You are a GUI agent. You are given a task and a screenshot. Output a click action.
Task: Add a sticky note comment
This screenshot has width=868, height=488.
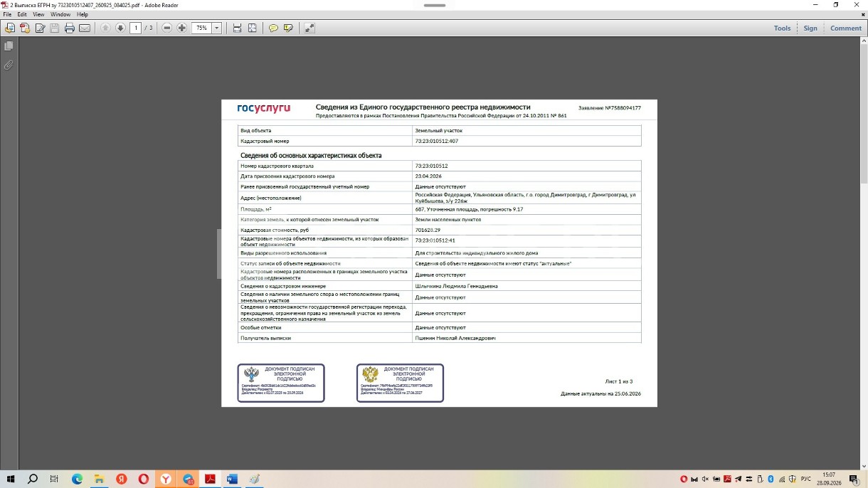(273, 28)
